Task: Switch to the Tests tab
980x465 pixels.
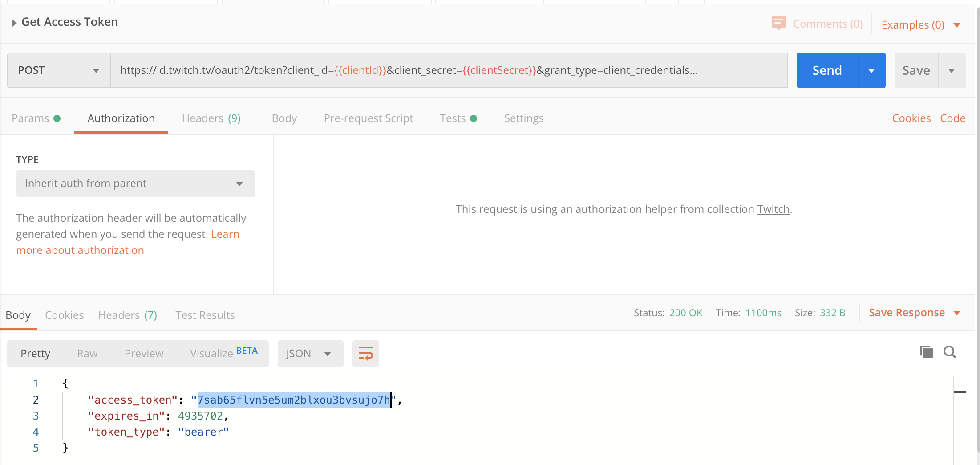Action: pyautogui.click(x=453, y=118)
